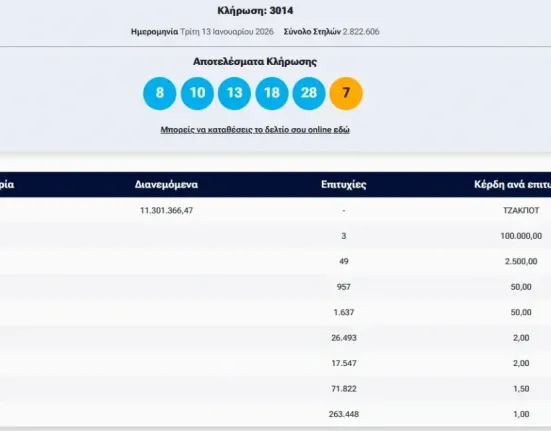Select the prize value 1,00
This screenshot has width=551, height=431.
click(521, 414)
